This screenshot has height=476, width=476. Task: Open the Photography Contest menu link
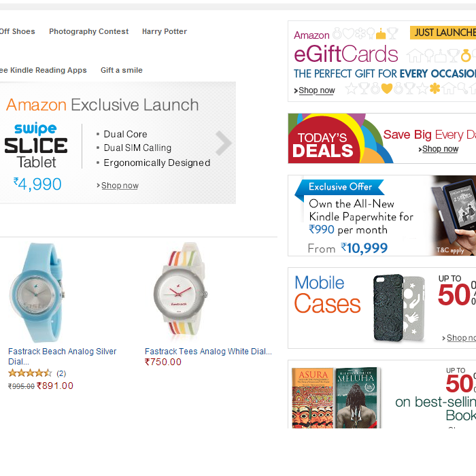[88, 32]
